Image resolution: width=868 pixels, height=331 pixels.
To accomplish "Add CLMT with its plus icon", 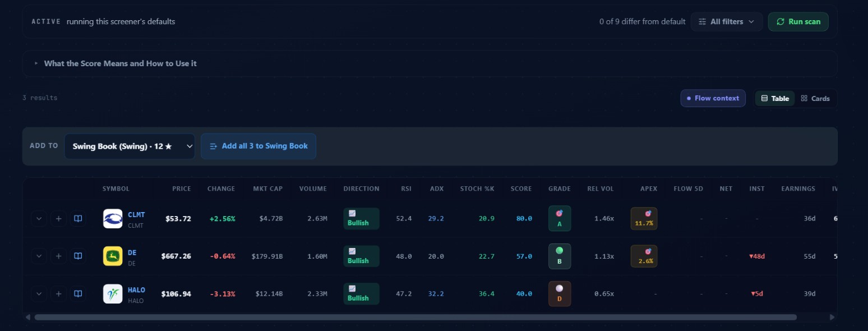I will point(58,219).
